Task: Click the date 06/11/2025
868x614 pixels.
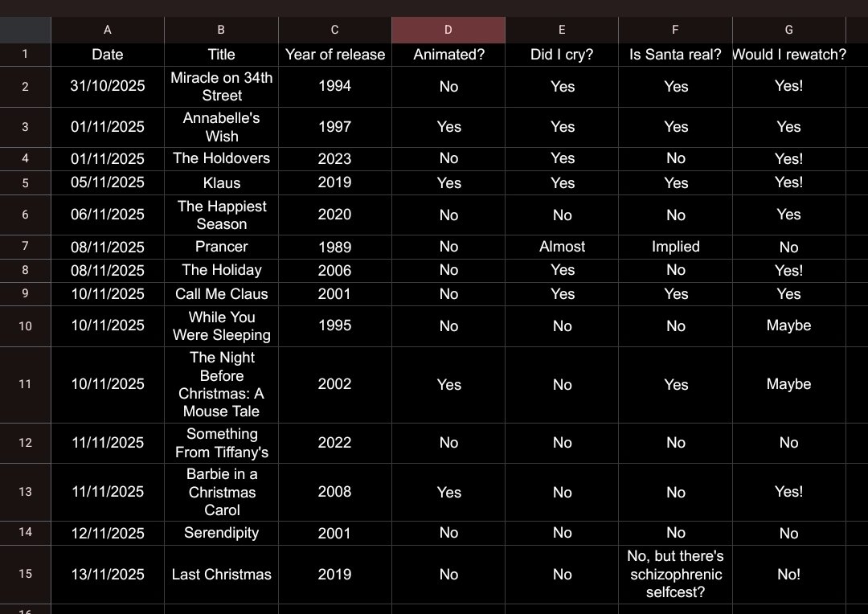Action: point(108,215)
